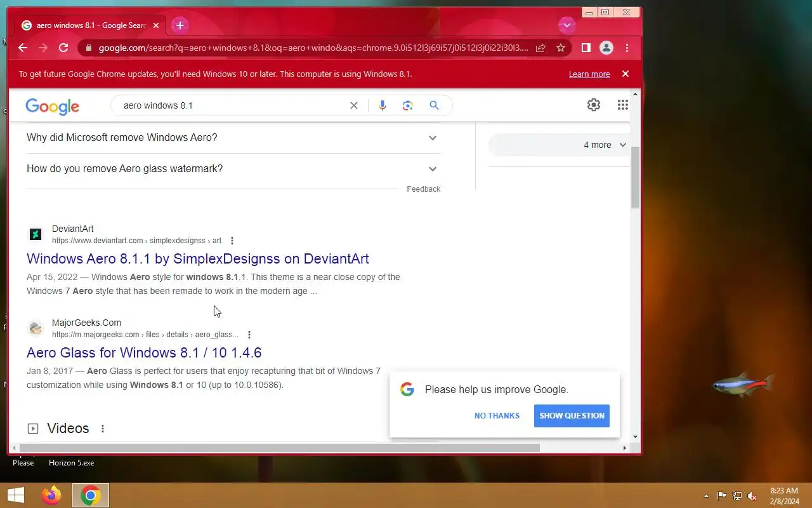Screen dimensions: 812x508
Task: Expand 'Why did Microsoft remove Windows Aero?'
Action: (x=233, y=138)
